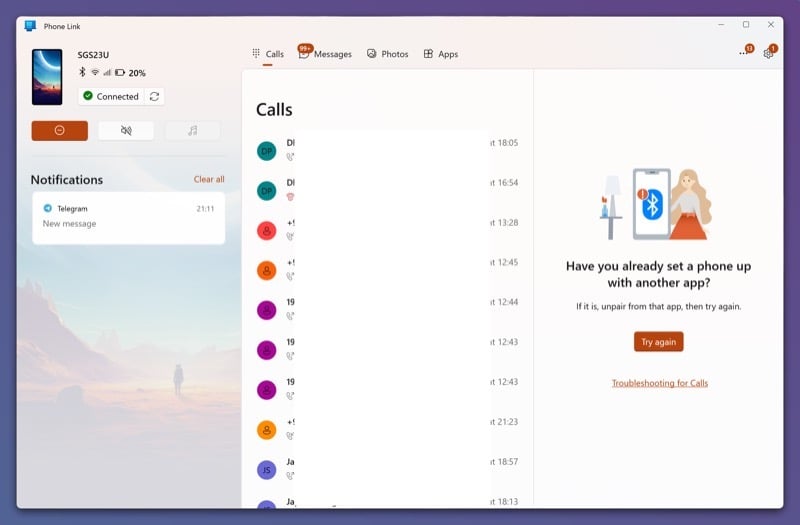Click Try again button
The image size is (800, 525).
[x=659, y=342]
